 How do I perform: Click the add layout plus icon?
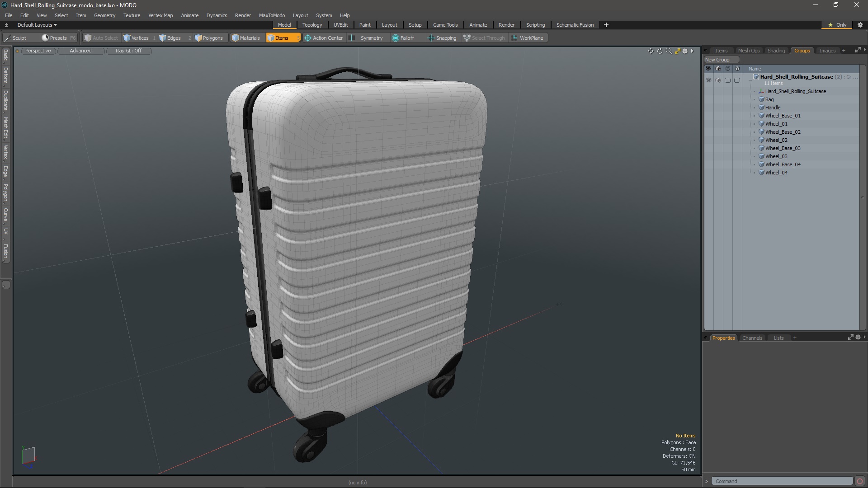coord(606,25)
